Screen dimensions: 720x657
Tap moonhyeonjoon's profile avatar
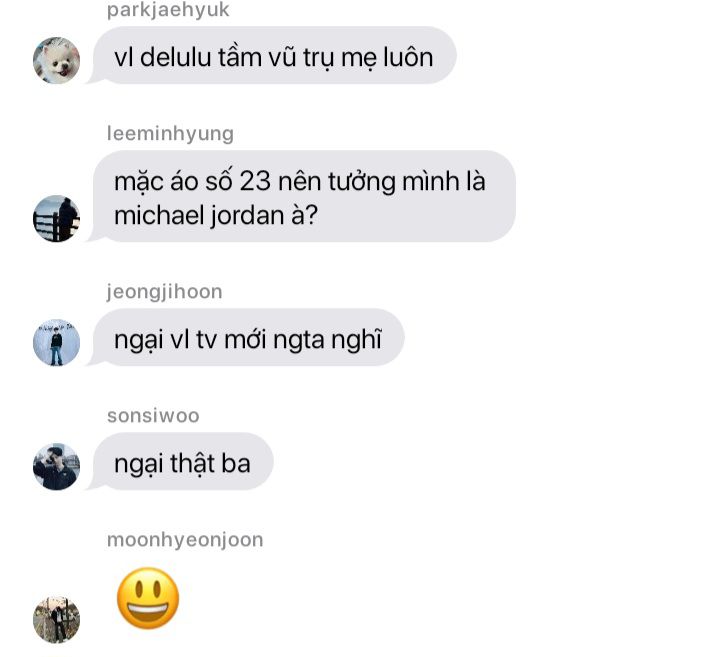tap(56, 620)
